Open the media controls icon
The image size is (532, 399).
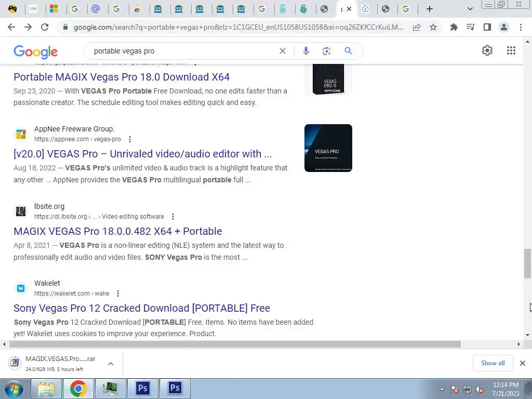470,27
